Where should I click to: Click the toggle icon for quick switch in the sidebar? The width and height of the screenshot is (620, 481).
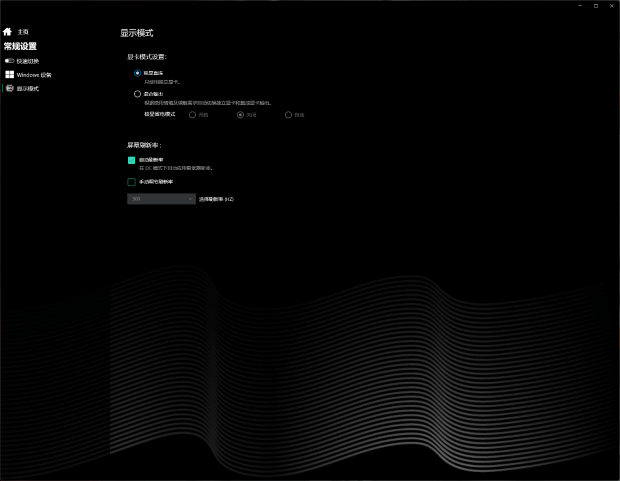coord(9,61)
